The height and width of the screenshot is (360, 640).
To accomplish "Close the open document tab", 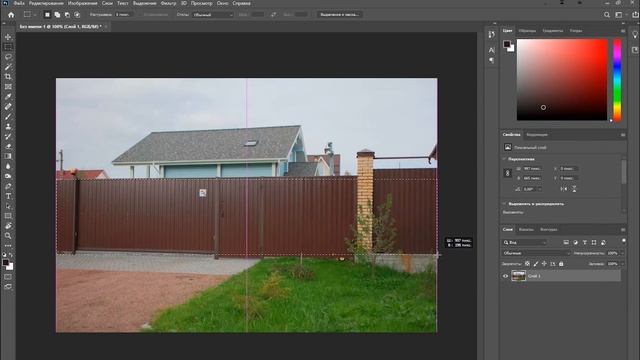I will tap(106, 27).
